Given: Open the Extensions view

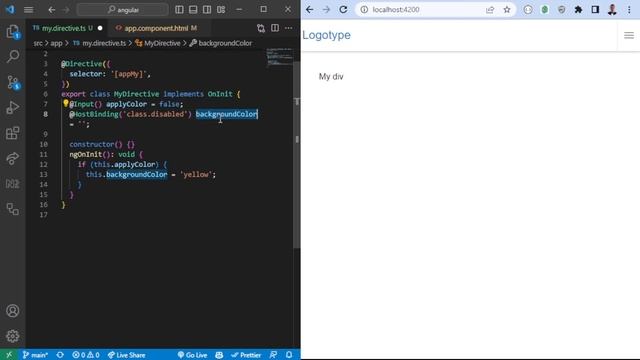Looking at the screenshot, I should [13, 133].
